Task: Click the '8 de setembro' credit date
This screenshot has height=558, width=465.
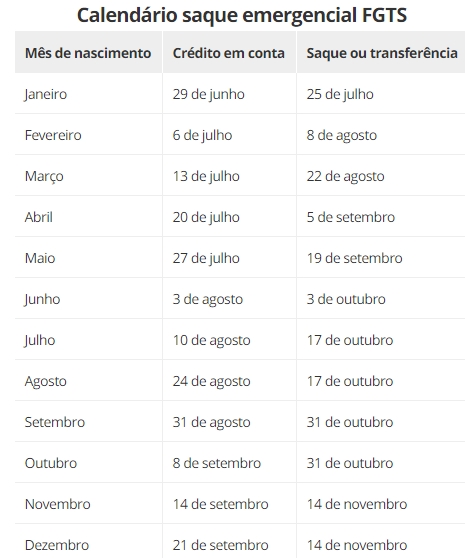Action: click(217, 463)
